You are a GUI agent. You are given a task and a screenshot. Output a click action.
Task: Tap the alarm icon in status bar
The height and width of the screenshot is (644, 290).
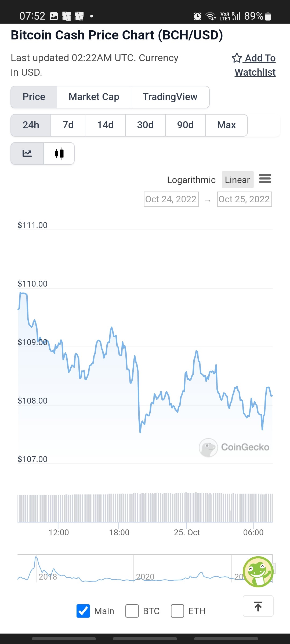click(x=197, y=16)
